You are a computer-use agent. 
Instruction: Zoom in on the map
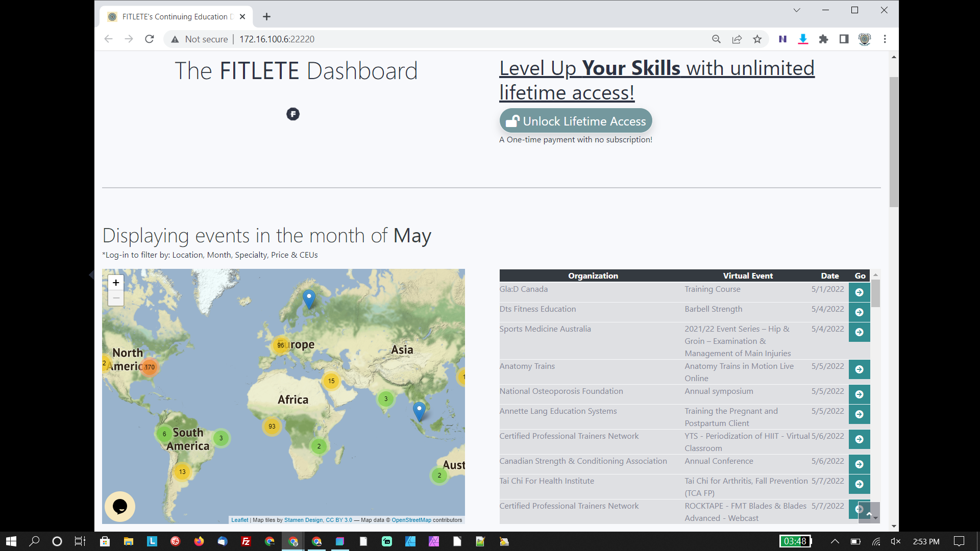click(116, 283)
